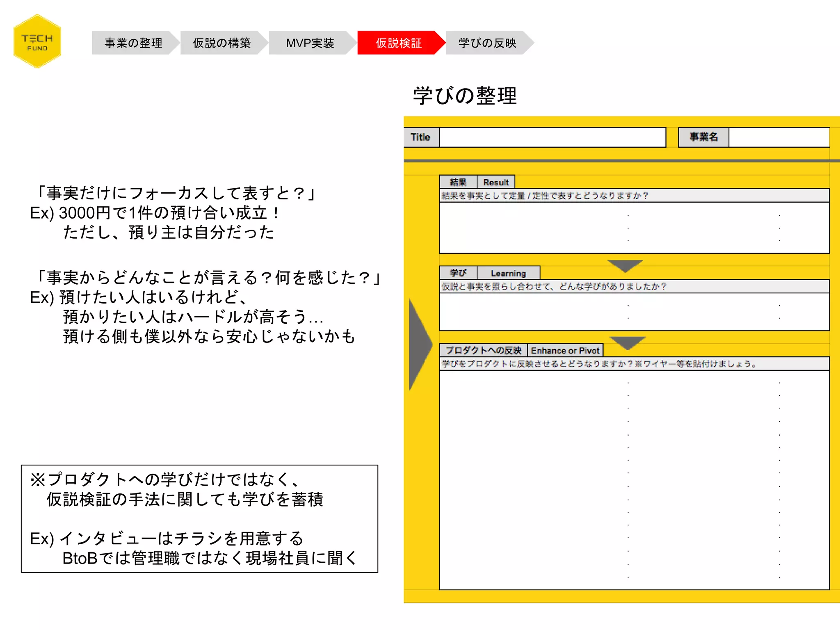This screenshot has width=840, height=630.
Task: Click the TECH FUND hexagon logo
Action: [37, 41]
